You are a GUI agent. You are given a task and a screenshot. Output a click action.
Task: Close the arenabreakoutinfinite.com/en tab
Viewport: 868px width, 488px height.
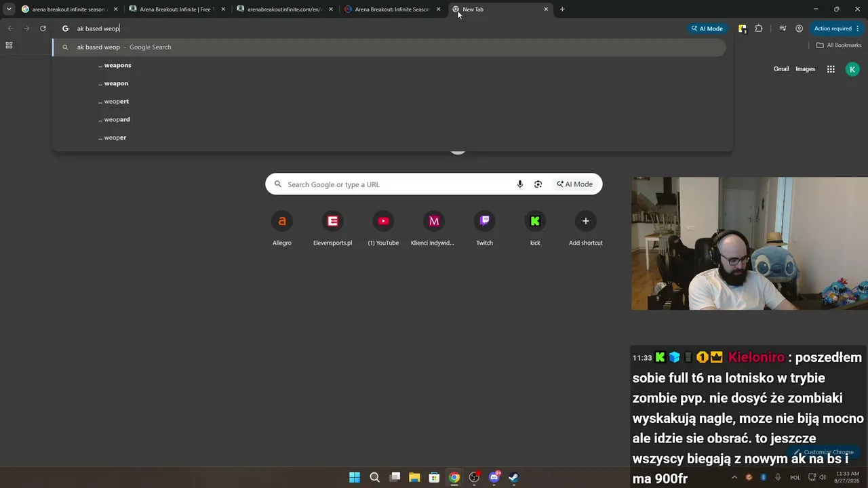pyautogui.click(x=331, y=9)
